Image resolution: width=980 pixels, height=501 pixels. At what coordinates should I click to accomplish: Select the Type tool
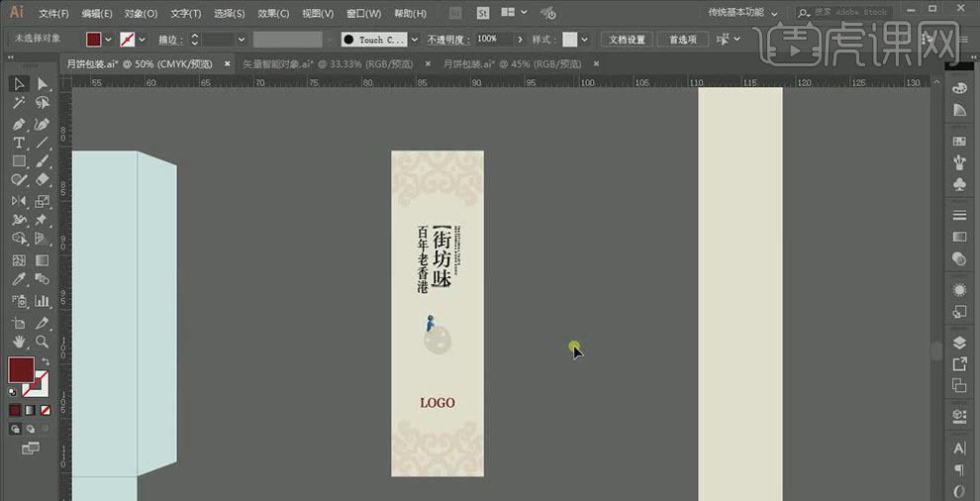pos(19,143)
